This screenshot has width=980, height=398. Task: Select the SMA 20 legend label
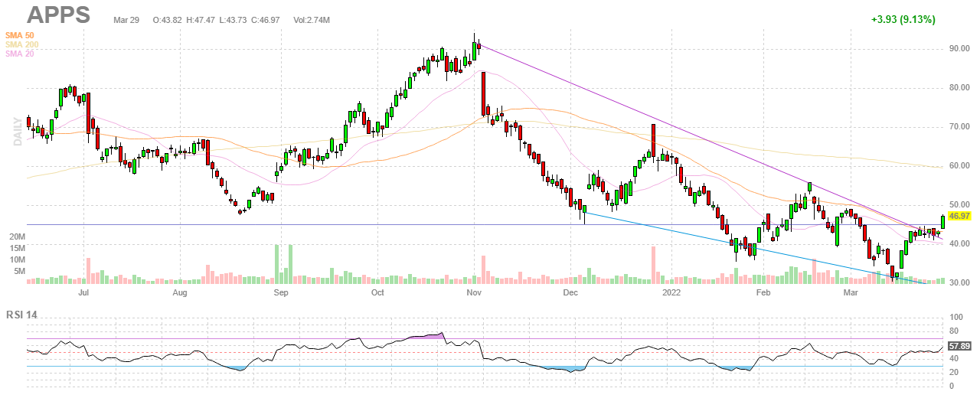pyautogui.click(x=20, y=54)
